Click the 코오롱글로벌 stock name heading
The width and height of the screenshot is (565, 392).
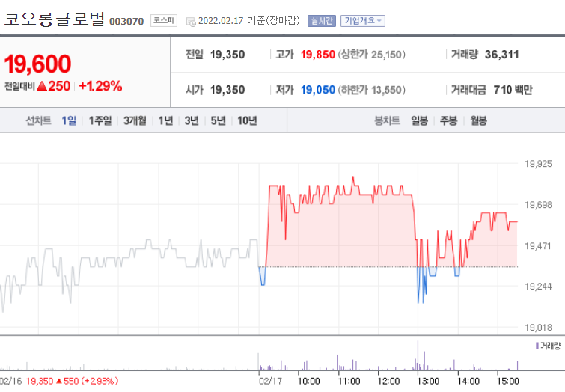[x=55, y=19]
